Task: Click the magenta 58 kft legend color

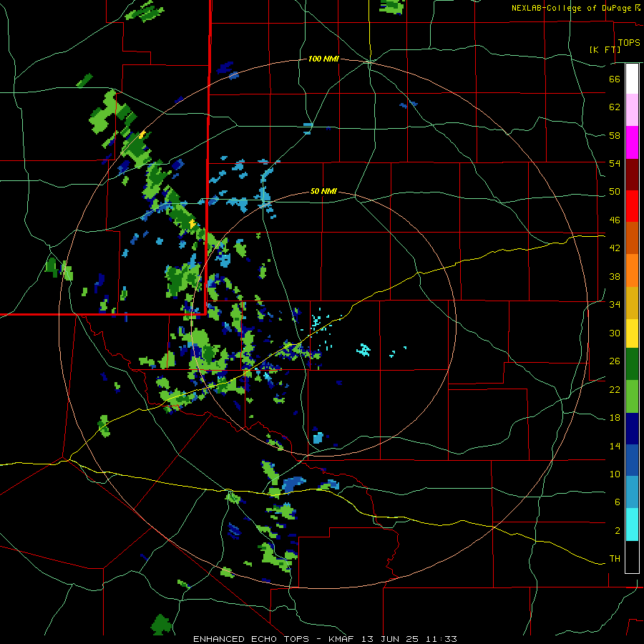Action: (632, 142)
